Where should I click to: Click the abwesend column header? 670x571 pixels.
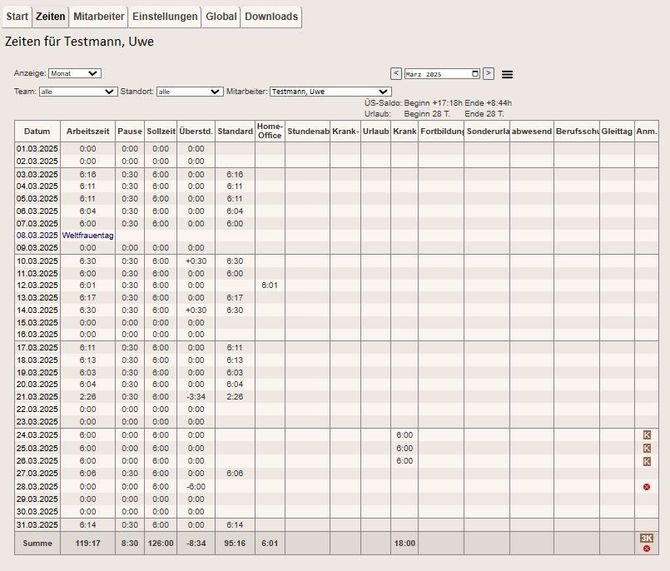[x=532, y=131]
